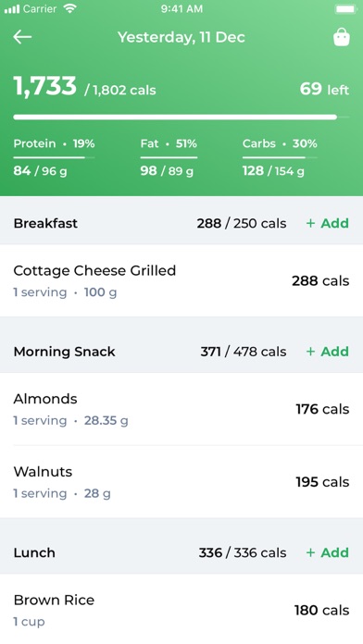Open the Almonds food entry
This screenshot has height=644, width=363.
(181, 409)
